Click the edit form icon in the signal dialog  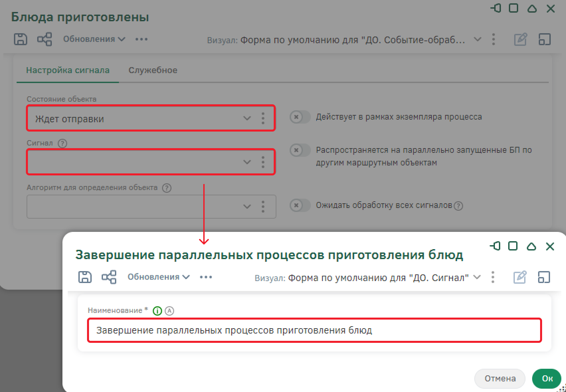coord(520,277)
